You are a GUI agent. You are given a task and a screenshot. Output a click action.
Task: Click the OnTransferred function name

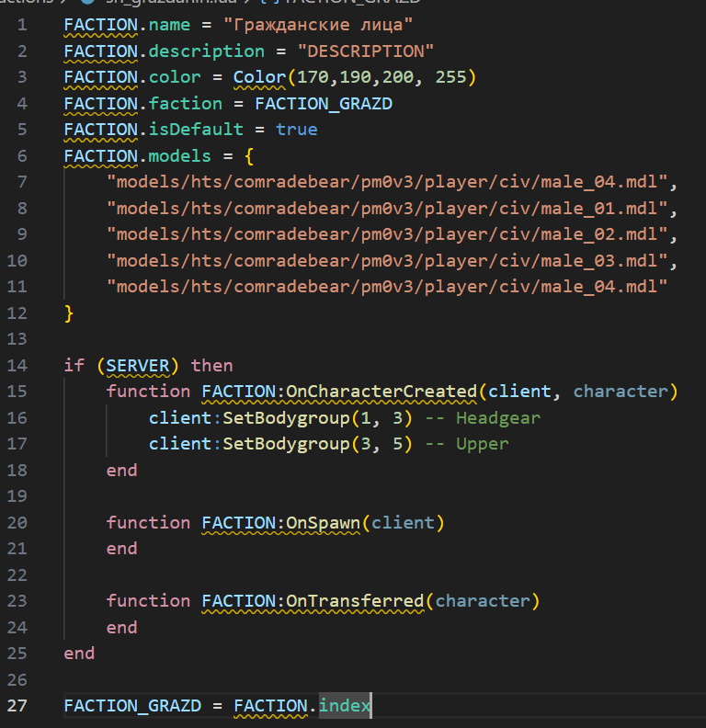point(355,601)
